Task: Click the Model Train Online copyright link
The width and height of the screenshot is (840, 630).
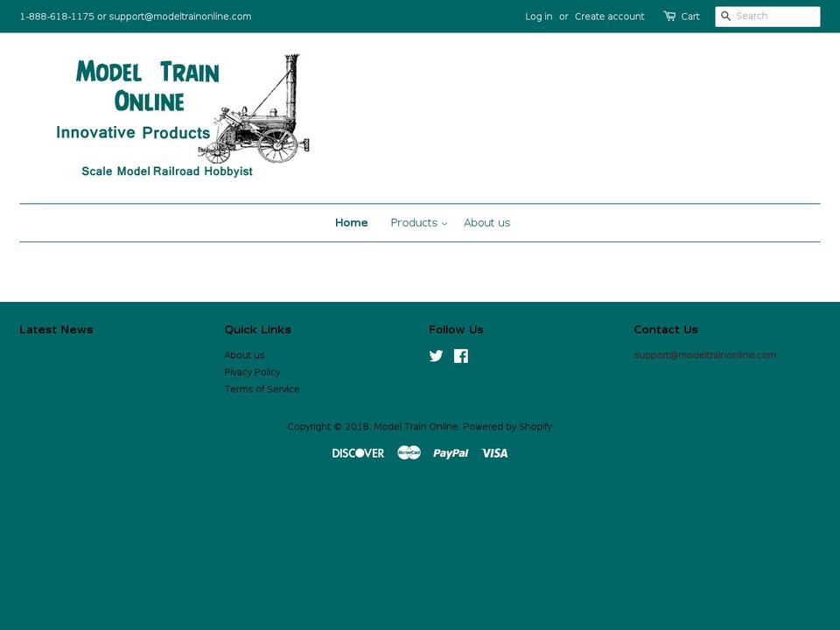Action: point(416,426)
